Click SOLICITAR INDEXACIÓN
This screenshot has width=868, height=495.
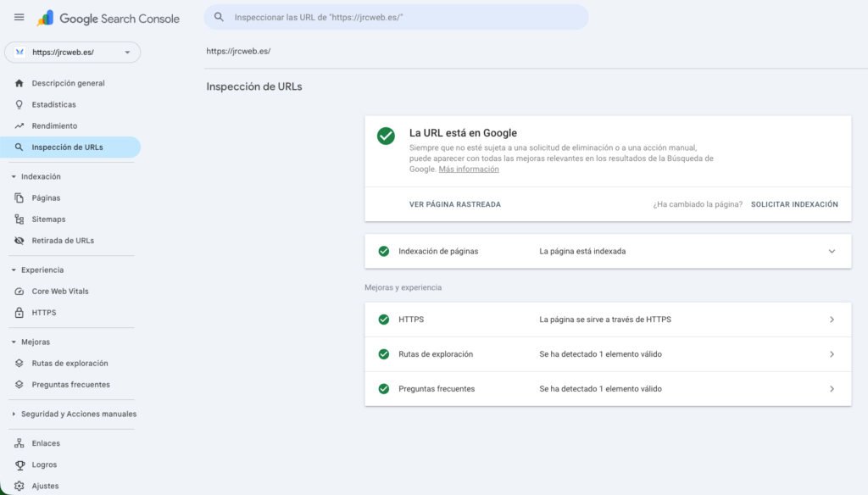pos(793,204)
